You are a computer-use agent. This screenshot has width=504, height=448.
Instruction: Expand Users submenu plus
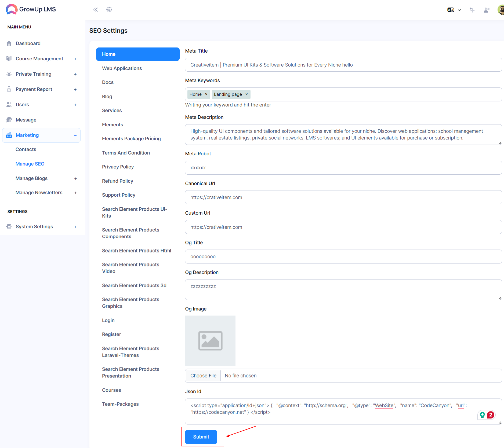coord(75,105)
